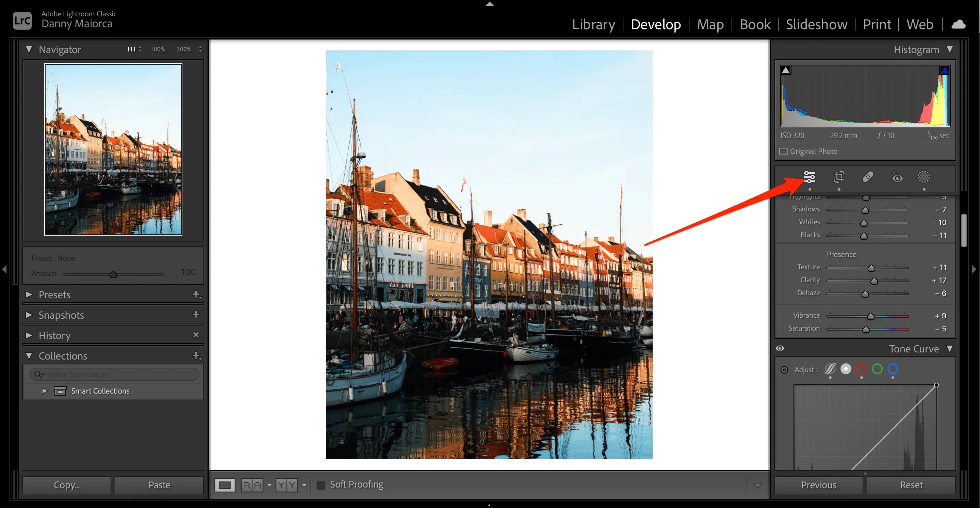Screen dimensions: 980x508
Task: Toggle the Tone Curve panel switch
Action: pyautogui.click(x=780, y=348)
